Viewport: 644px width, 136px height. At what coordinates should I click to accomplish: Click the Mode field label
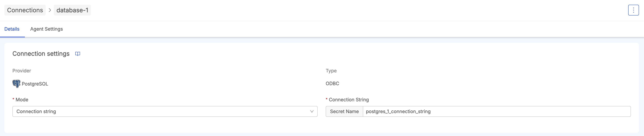[22, 100]
